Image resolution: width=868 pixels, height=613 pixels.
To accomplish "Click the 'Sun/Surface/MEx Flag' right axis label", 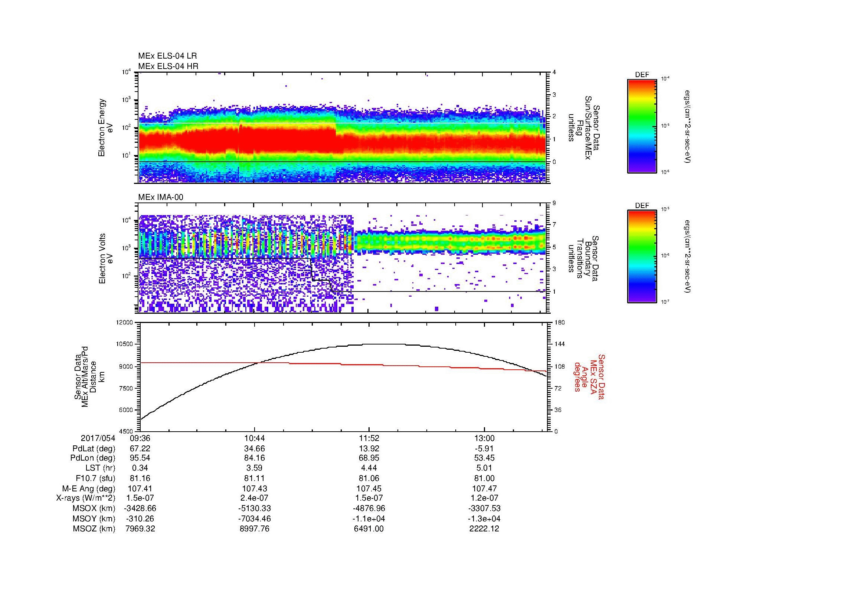I will point(584,128).
